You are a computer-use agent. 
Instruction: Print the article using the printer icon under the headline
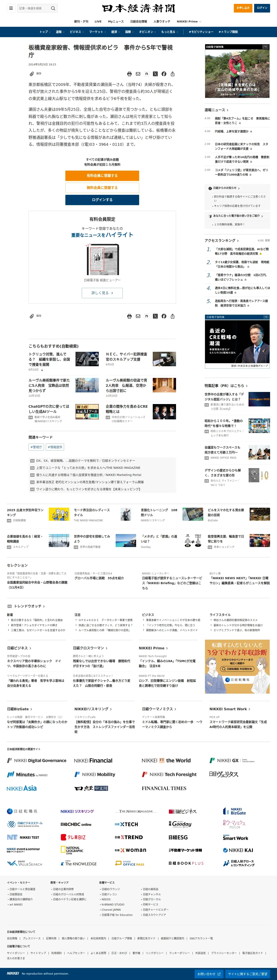(x=129, y=74)
